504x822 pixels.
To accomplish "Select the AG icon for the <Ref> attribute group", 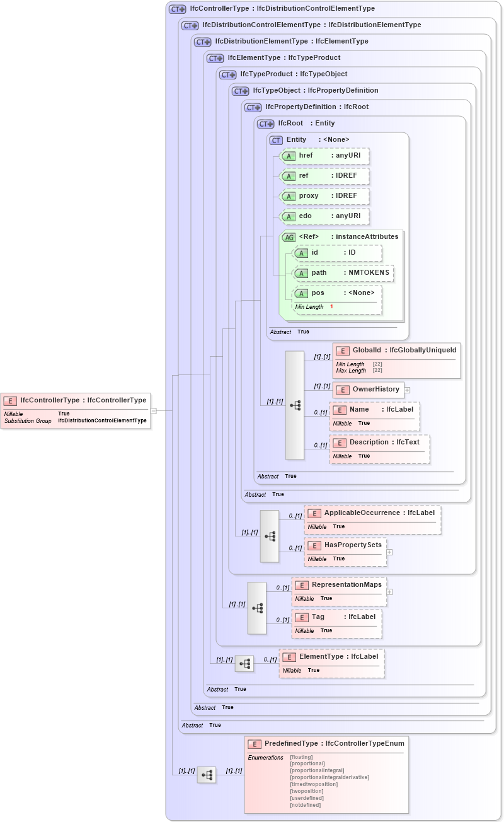I will tap(290, 236).
